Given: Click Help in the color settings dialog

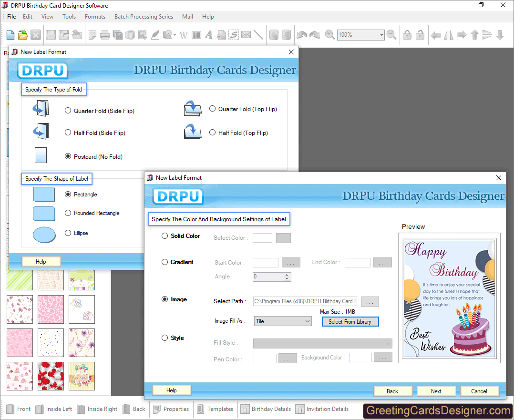Looking at the screenshot, I should pos(172,390).
